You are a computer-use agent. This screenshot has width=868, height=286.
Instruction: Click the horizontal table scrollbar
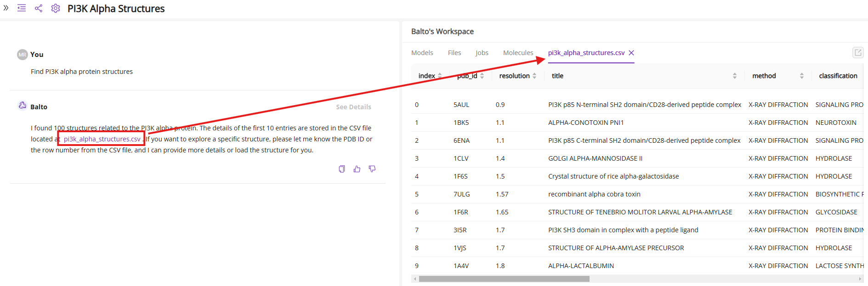pos(504,279)
